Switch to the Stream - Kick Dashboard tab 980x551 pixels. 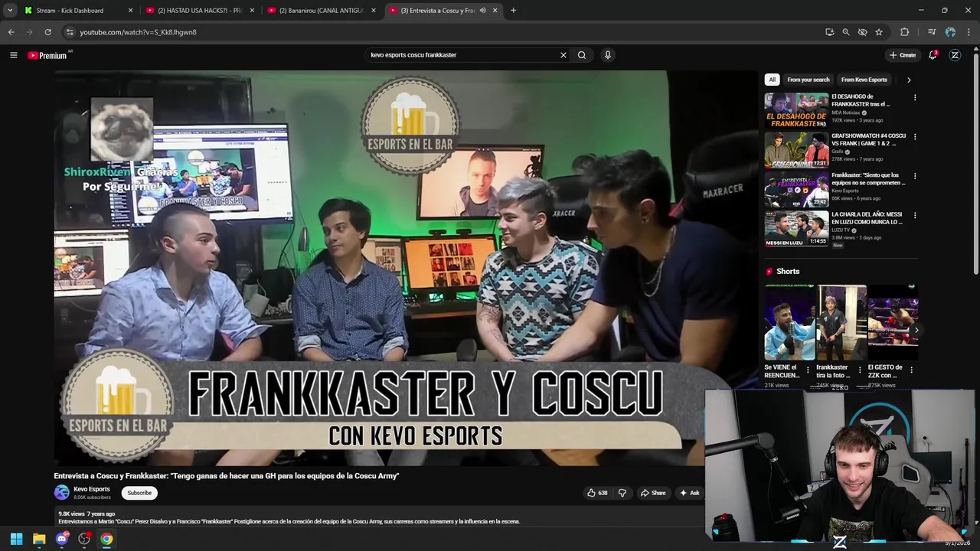pos(77,11)
